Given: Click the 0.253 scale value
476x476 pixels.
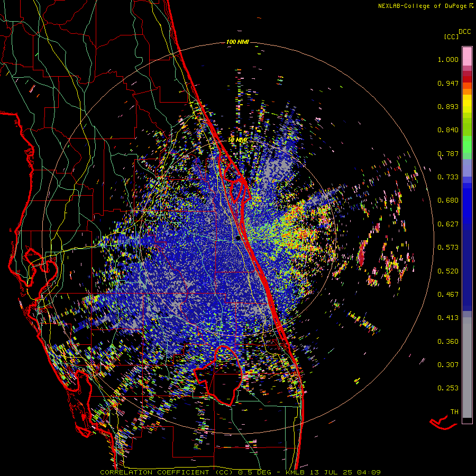Looking at the screenshot, I should coord(448,388).
